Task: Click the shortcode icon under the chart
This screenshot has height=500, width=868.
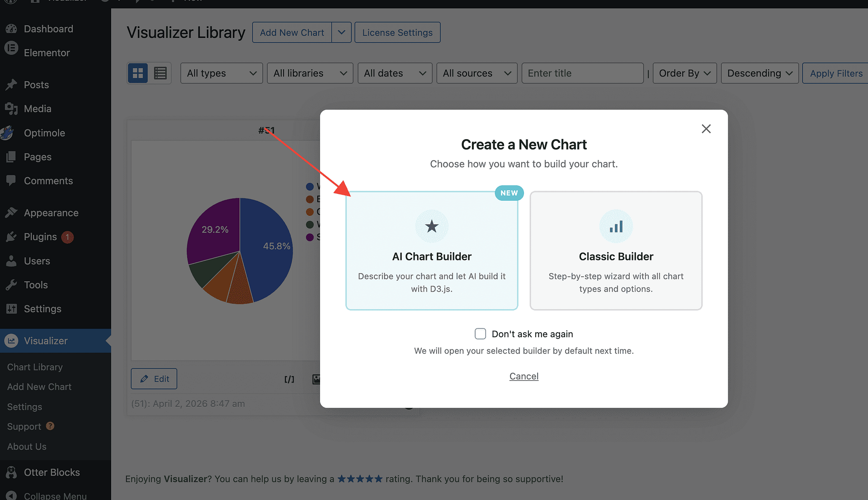Action: pos(289,379)
